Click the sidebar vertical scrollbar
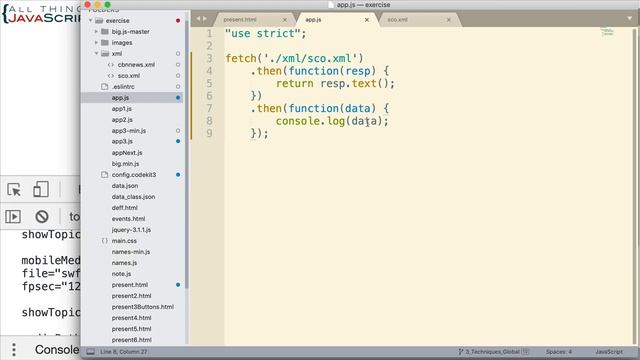 pyautogui.click(x=187, y=155)
